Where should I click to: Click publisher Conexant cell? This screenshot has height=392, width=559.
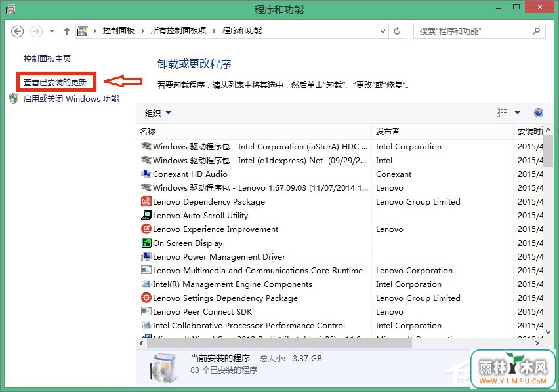(394, 174)
